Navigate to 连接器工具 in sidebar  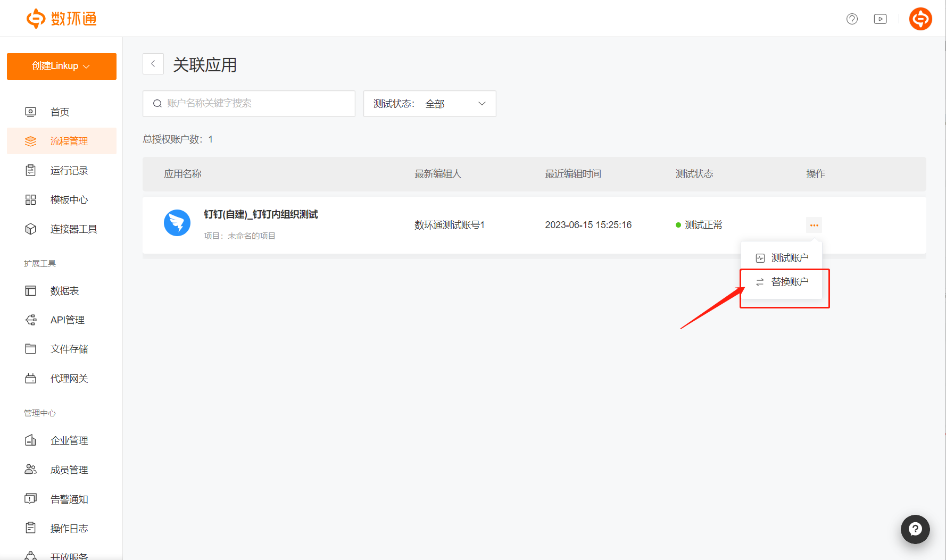coord(73,229)
